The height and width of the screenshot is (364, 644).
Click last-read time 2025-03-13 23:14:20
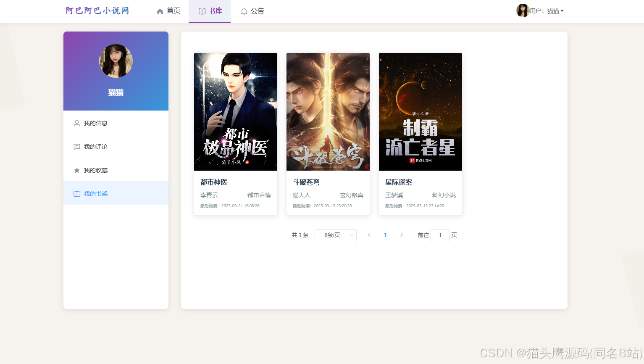point(425,206)
